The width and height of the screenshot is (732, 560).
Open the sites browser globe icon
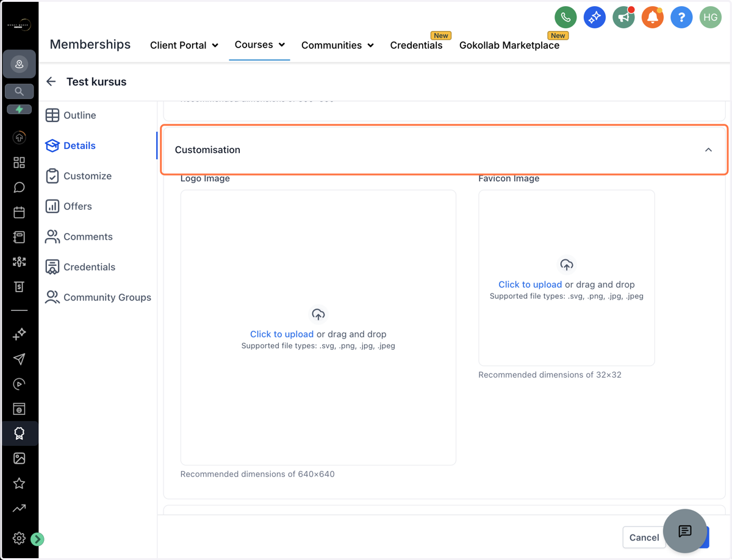[x=19, y=409]
